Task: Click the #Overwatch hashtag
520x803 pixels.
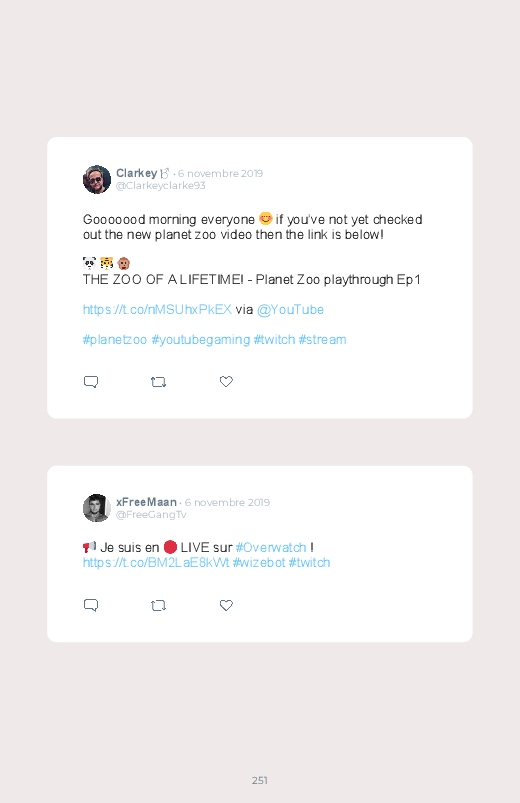Action: pos(271,547)
